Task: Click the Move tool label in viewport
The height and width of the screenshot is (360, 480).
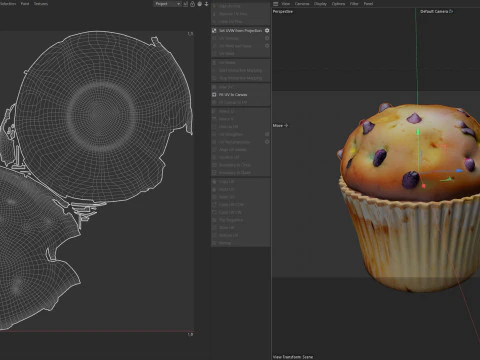Action: point(278,125)
